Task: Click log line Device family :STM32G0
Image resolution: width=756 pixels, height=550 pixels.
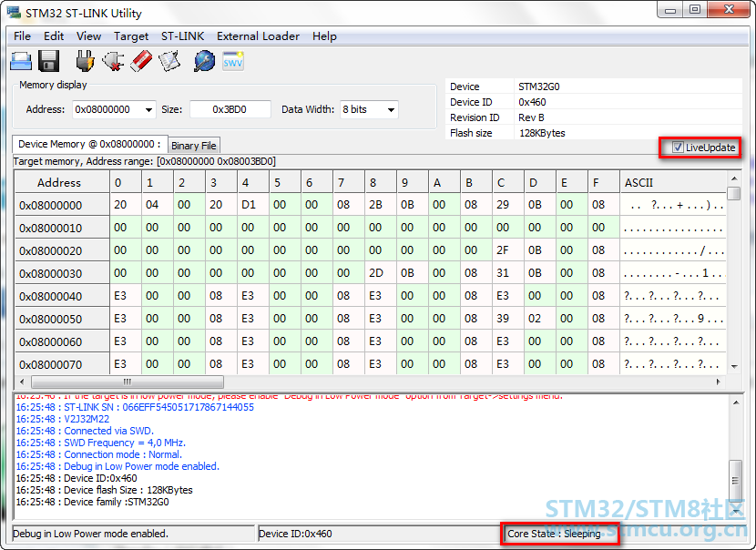Action: click(x=92, y=502)
